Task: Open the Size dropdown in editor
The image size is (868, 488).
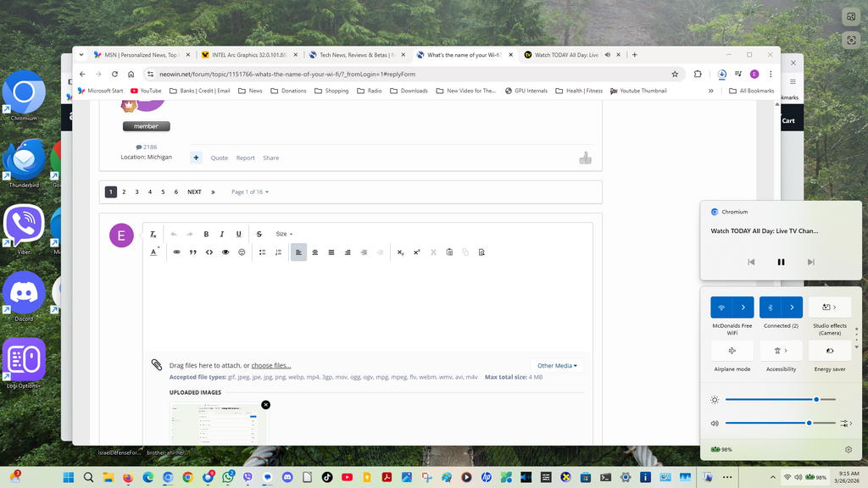Action: coord(284,234)
